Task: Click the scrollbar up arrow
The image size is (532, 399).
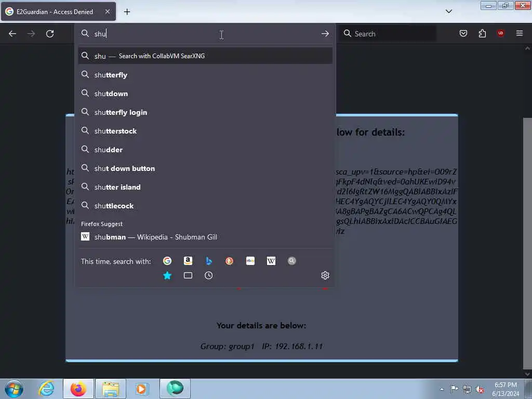Action: click(527, 48)
